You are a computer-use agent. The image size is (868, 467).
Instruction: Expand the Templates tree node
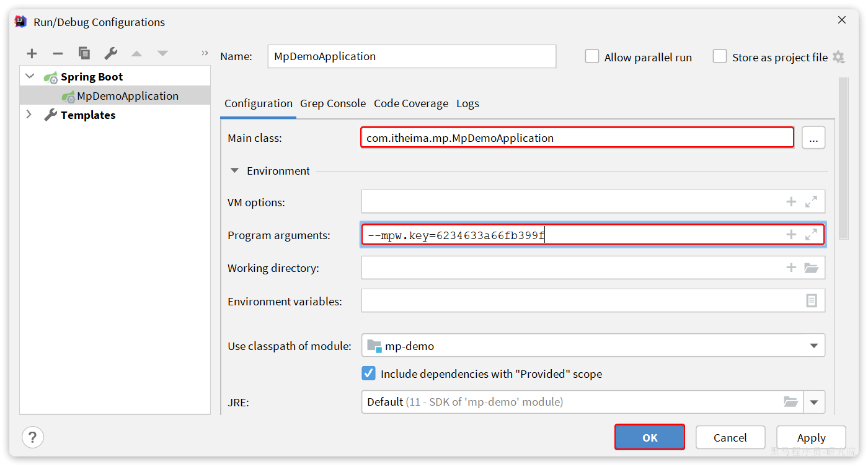[x=29, y=115]
